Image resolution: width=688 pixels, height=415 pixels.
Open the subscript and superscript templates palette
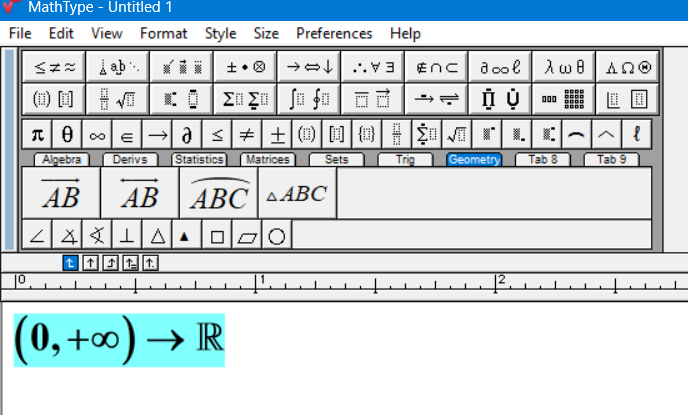(x=182, y=99)
